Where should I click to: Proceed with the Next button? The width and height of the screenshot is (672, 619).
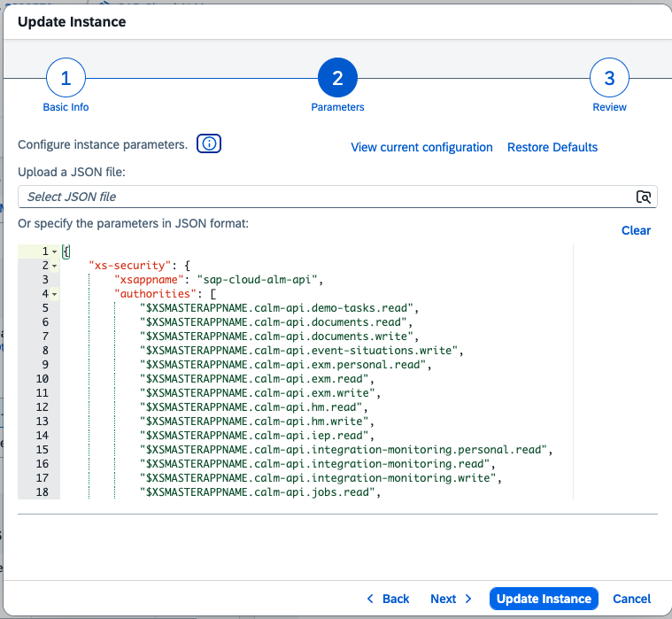[451, 599]
